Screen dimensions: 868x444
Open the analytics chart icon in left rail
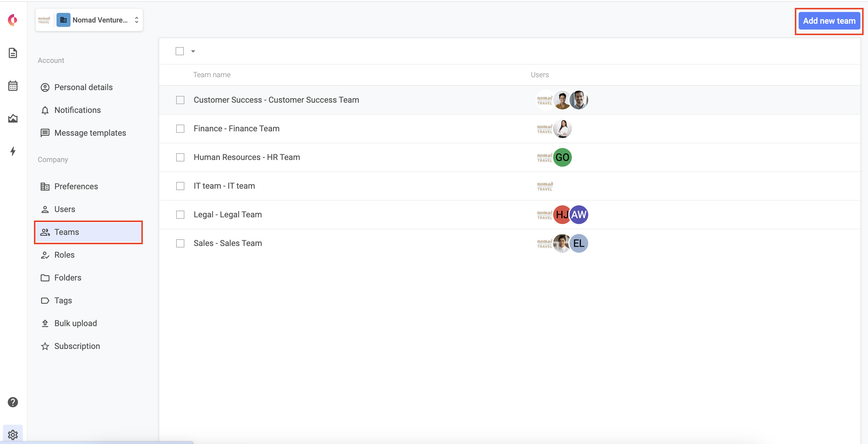pos(13,118)
